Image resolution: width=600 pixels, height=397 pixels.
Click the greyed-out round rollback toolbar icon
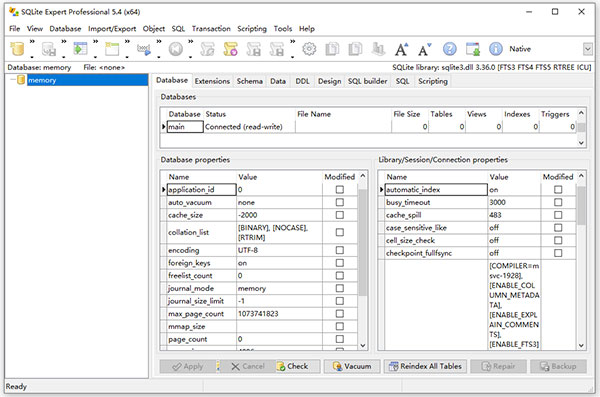[x=176, y=49]
